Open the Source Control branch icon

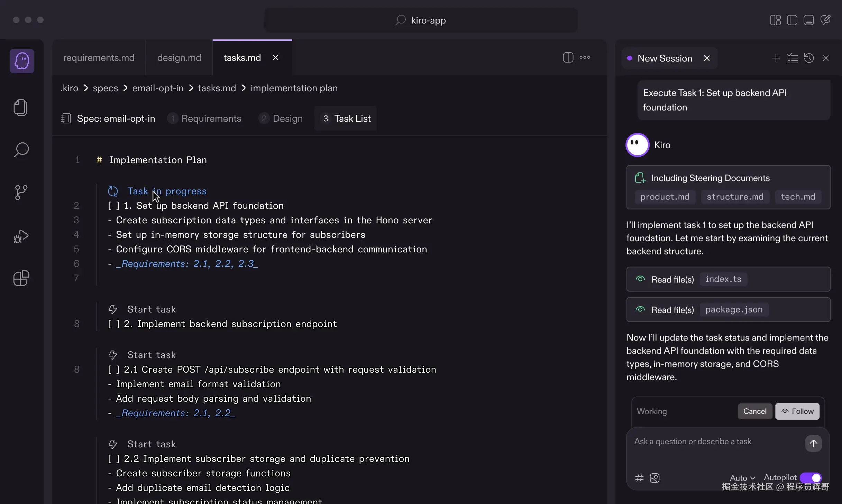tap(21, 192)
